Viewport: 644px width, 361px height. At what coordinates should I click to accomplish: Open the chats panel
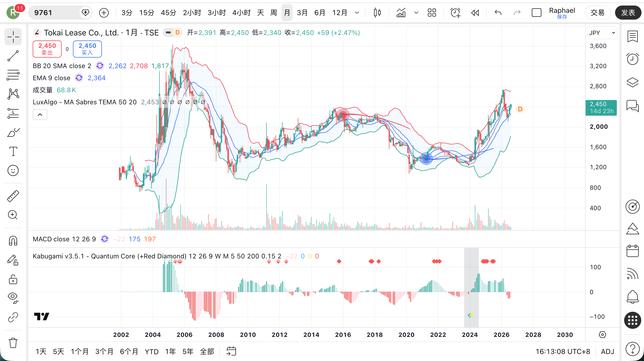point(632,106)
